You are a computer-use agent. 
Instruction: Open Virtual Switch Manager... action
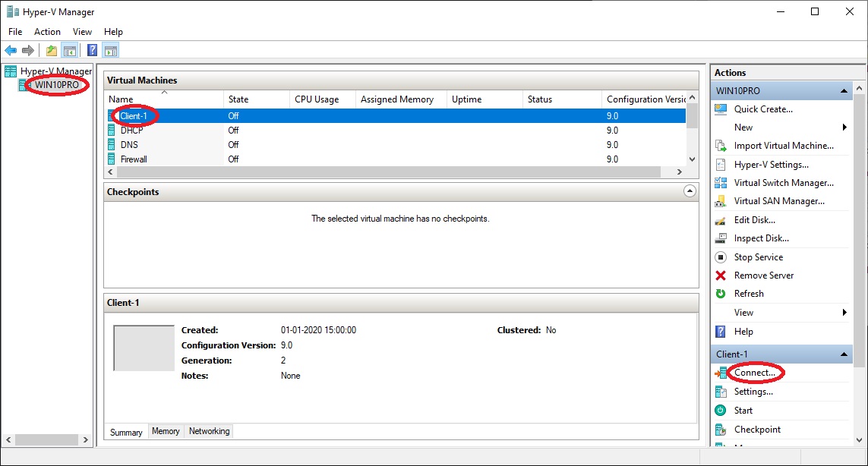[x=784, y=183]
